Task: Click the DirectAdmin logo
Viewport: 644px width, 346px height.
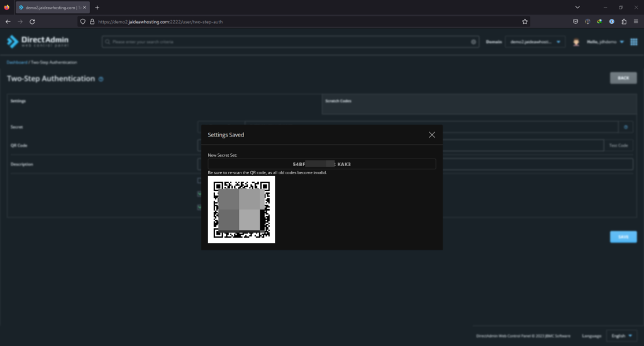Action: [38, 42]
